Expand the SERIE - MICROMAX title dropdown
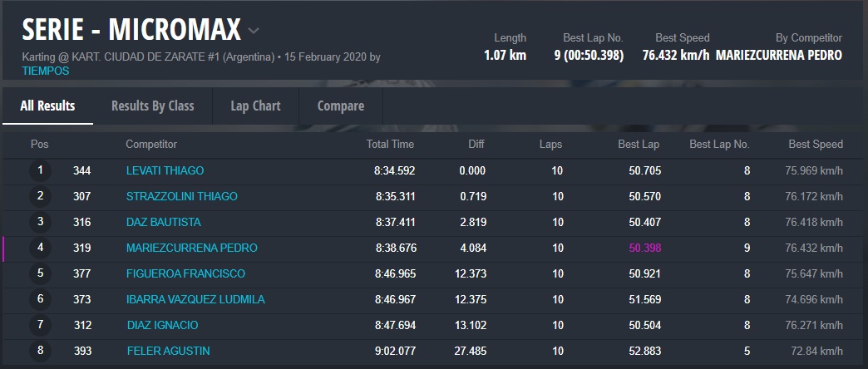The height and width of the screenshot is (369, 868). 254,32
